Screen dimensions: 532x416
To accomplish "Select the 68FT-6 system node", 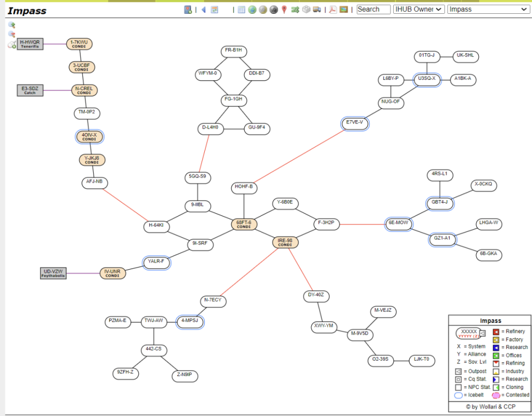I will (244, 224).
